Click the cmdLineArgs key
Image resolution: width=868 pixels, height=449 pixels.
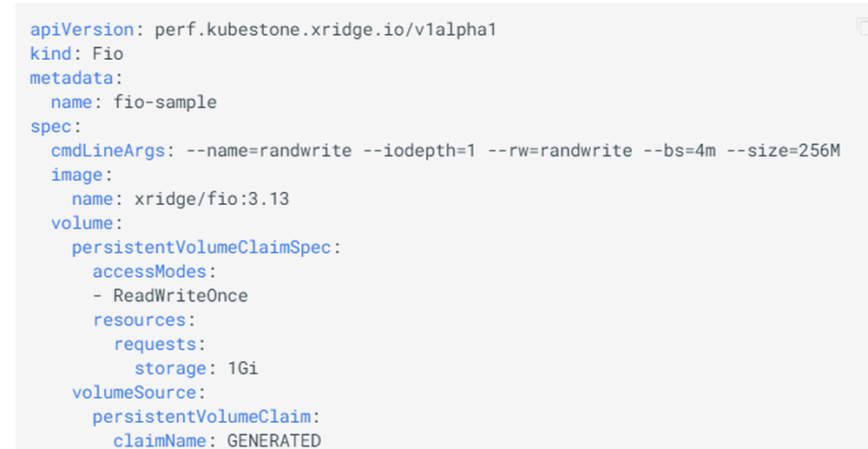click(x=108, y=150)
